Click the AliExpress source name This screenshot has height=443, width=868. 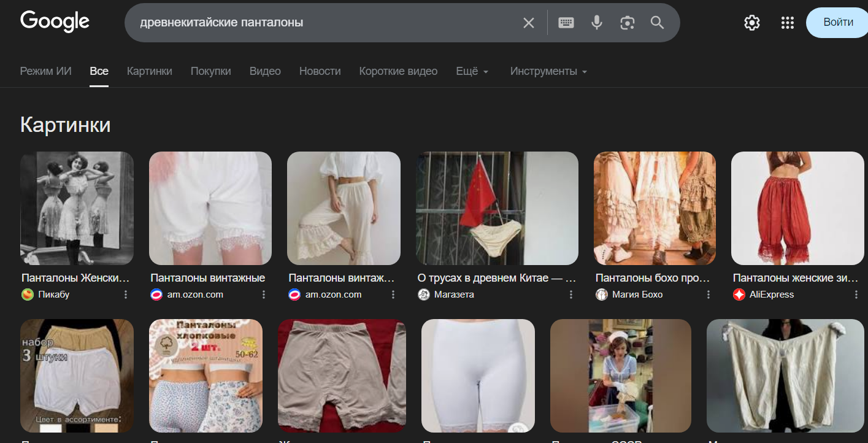click(772, 295)
